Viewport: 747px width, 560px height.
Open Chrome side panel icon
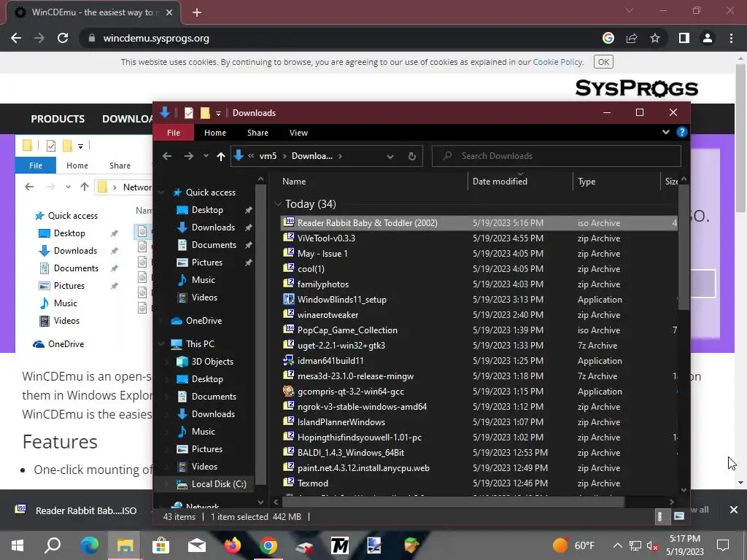click(x=684, y=38)
